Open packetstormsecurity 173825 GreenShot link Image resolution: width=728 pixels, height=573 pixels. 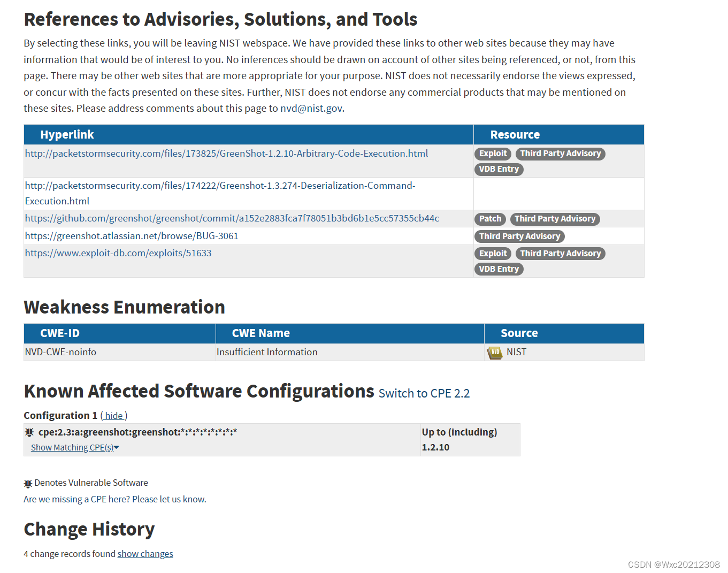[226, 154]
